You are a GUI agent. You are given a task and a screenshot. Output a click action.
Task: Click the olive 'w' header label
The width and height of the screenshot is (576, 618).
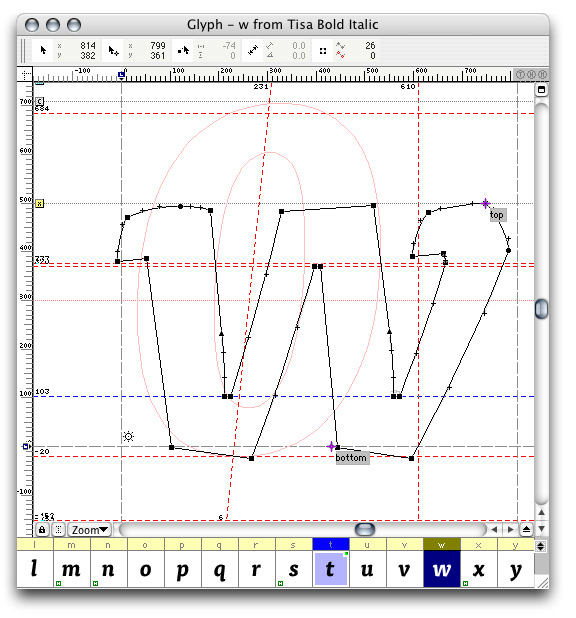[442, 544]
